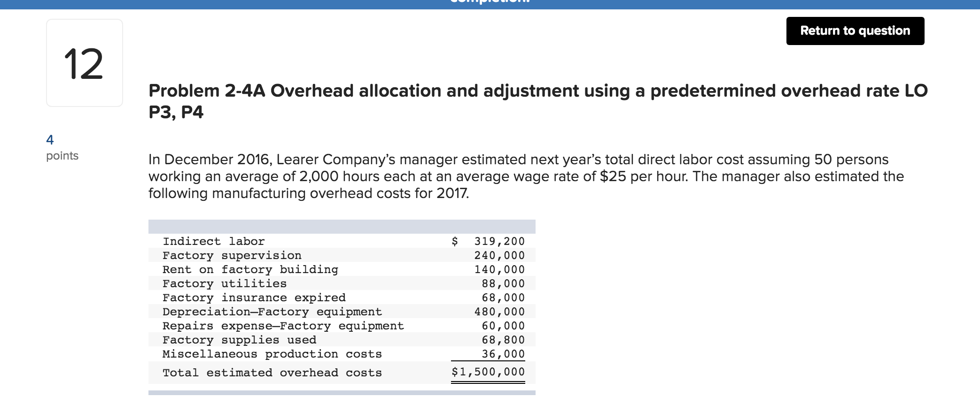The image size is (980, 397).
Task: Select the question number 12 panel
Action: click(84, 63)
